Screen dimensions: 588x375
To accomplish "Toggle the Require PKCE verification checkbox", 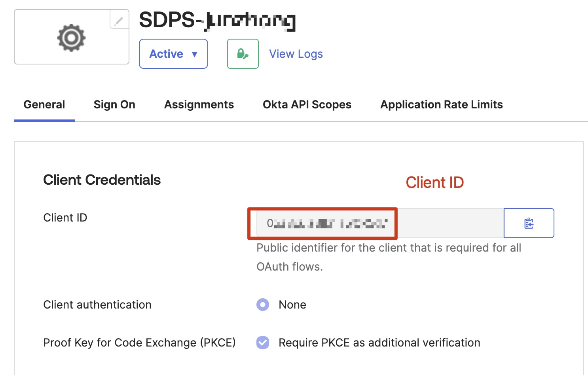I will (x=263, y=343).
